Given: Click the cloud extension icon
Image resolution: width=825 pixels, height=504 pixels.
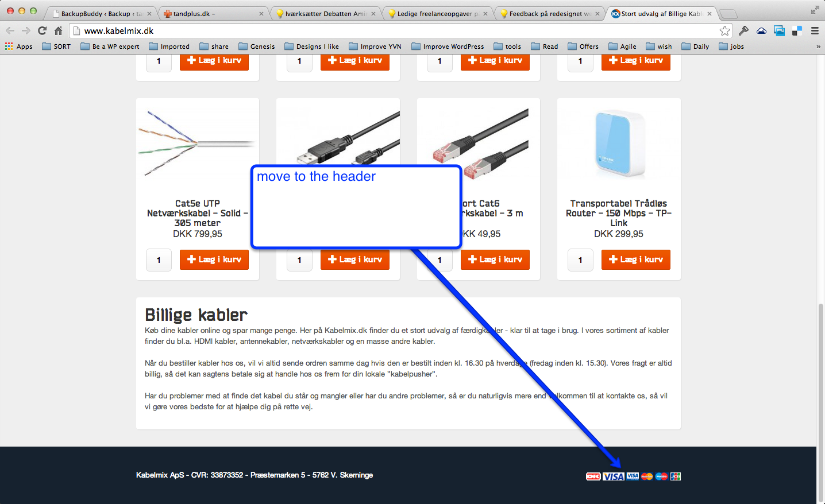Looking at the screenshot, I should [x=761, y=31].
